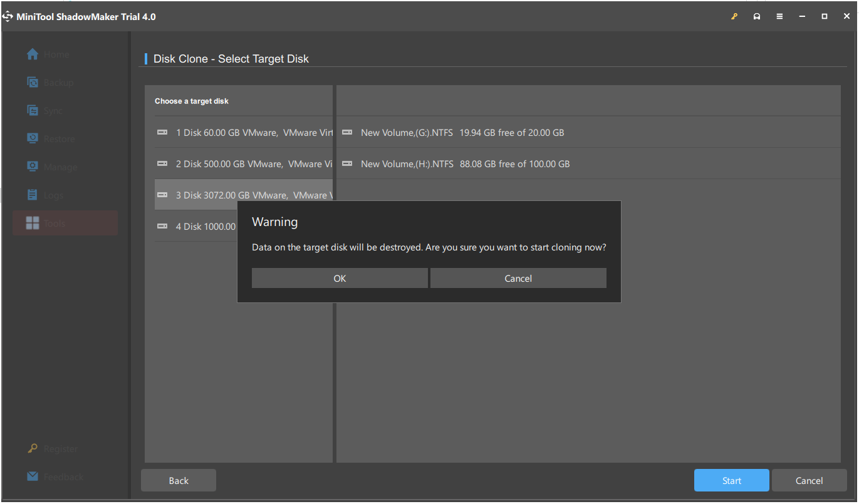Screen dimensions: 859x504
Task: Click the headphones support icon
Action: 757,17
